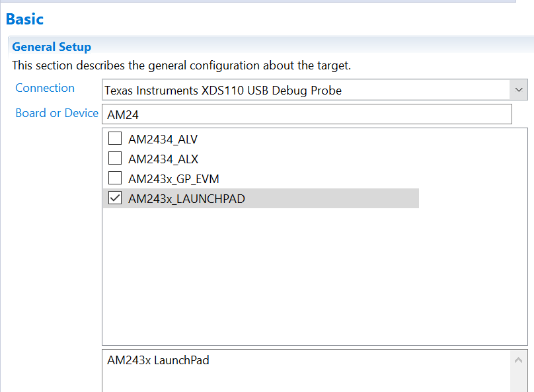Click the Basic page heading
The image size is (534, 392).
[24, 19]
